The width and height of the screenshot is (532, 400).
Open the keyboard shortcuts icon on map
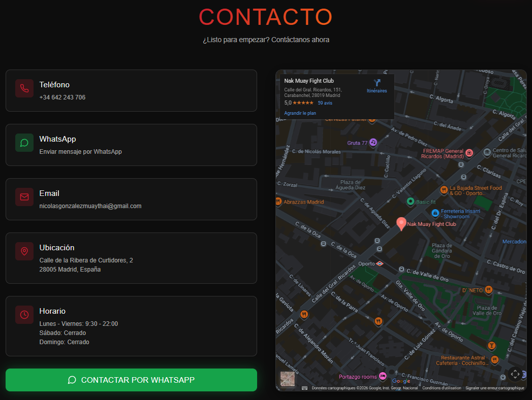coord(304,388)
